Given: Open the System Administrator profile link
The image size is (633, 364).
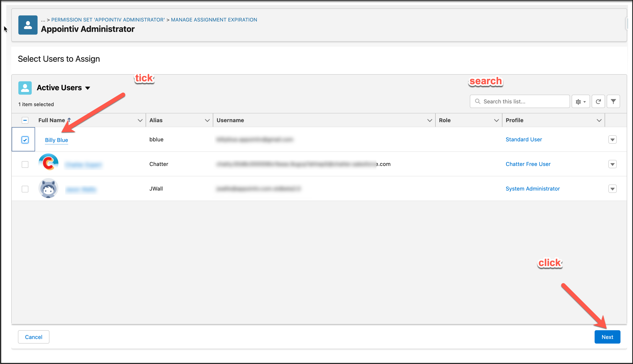Looking at the screenshot, I should [533, 188].
